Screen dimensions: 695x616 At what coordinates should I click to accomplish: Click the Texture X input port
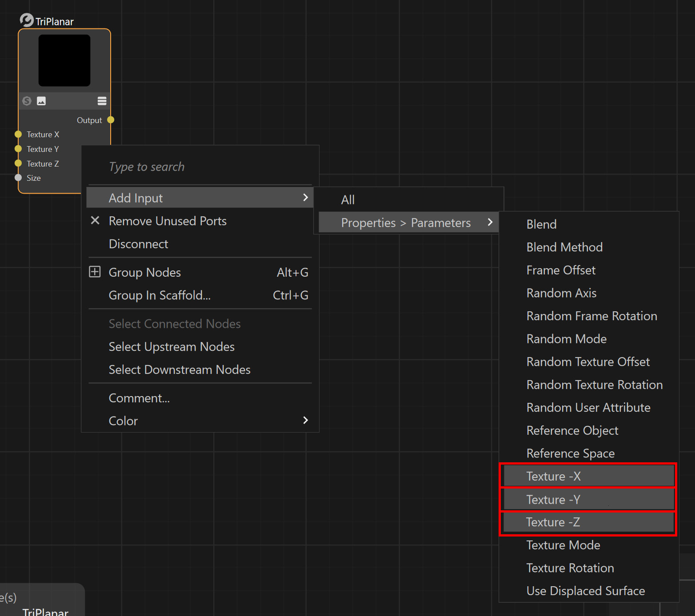[x=18, y=134]
